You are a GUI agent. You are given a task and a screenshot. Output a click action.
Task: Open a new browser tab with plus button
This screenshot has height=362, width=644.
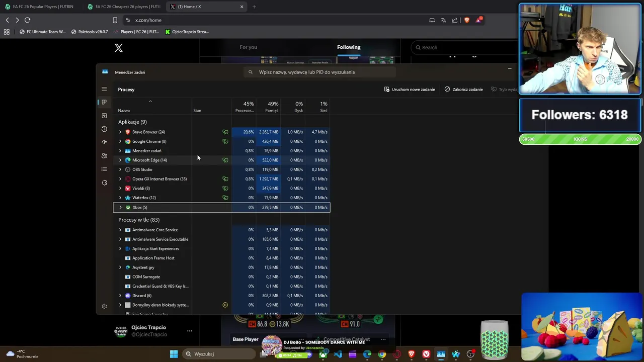coord(254,7)
